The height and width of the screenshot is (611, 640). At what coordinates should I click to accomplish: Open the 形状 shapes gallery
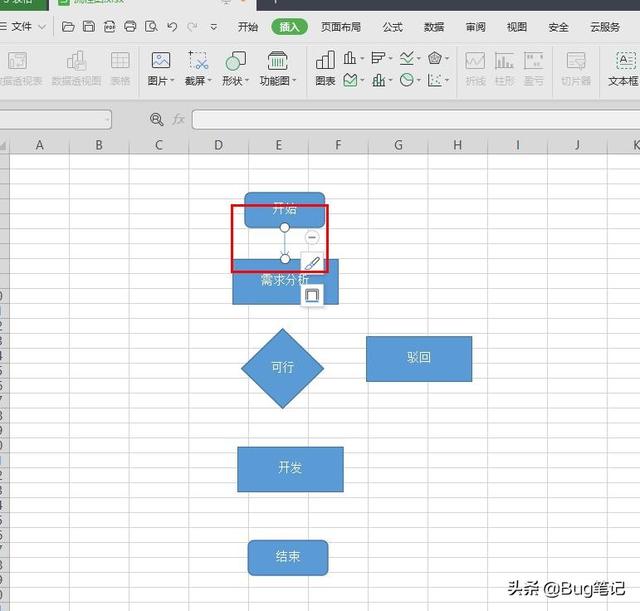[x=236, y=69]
